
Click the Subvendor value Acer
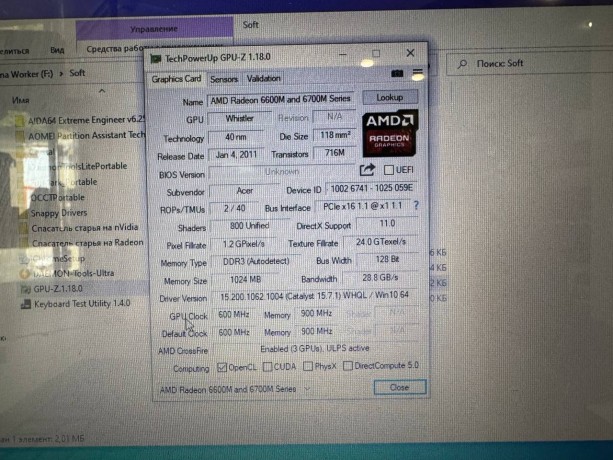[x=245, y=191]
